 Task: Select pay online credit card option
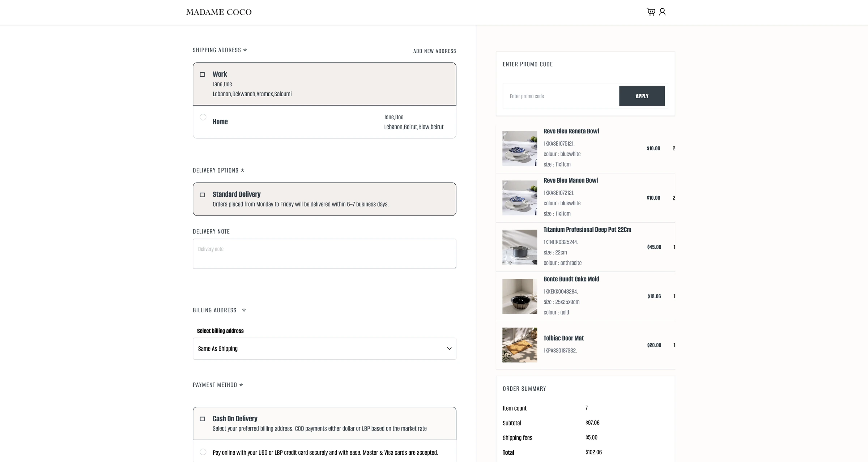tap(203, 452)
